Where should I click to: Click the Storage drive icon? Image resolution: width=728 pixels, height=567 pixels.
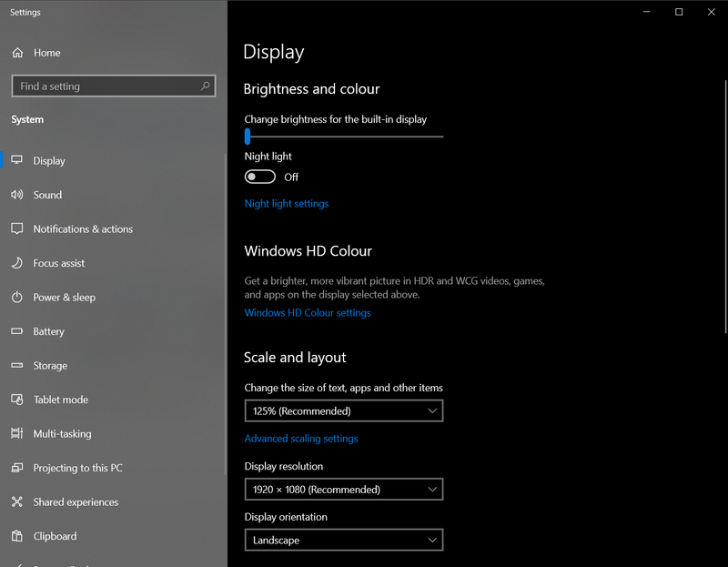pyautogui.click(x=16, y=366)
